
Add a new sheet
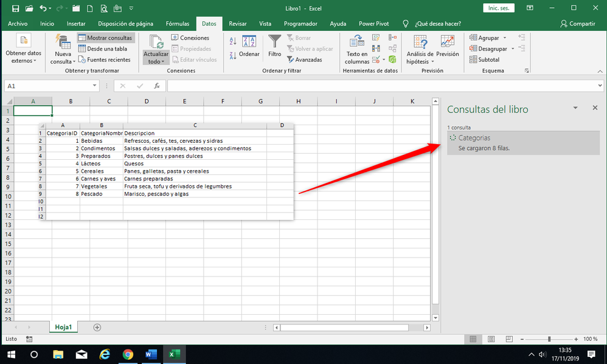tap(97, 328)
